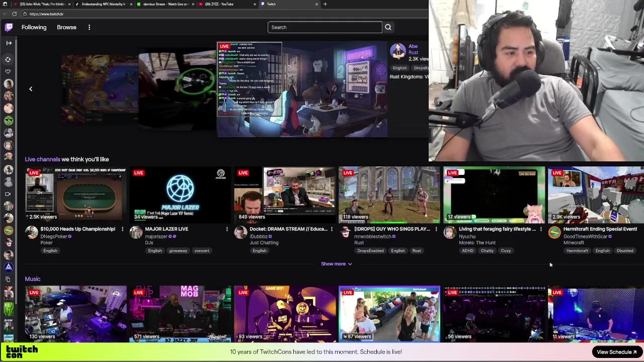Open the Music category heading link

coord(33,279)
